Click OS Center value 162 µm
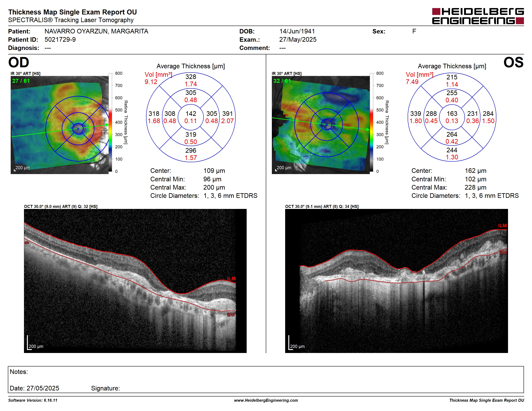 pos(476,171)
